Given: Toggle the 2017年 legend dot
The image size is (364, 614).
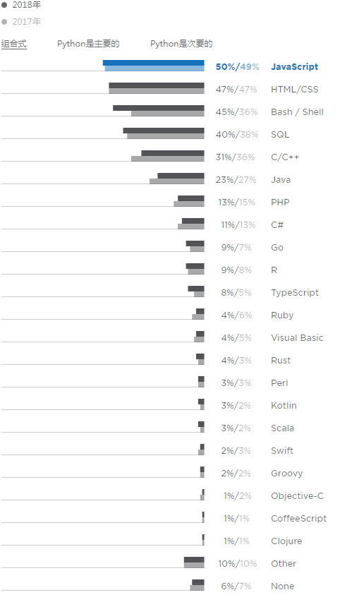Looking at the screenshot, I should point(4,22).
